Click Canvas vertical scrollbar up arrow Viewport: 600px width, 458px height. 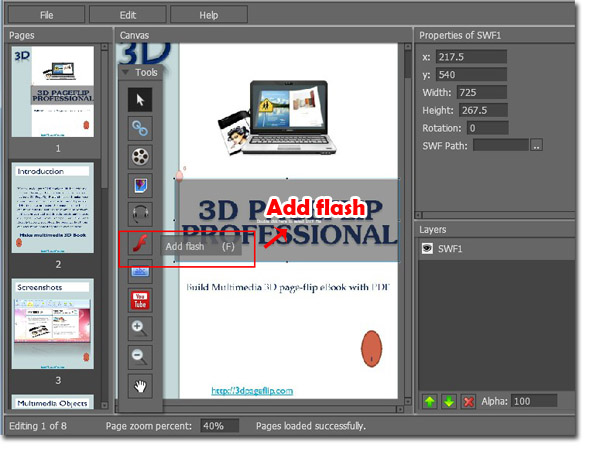408,47
